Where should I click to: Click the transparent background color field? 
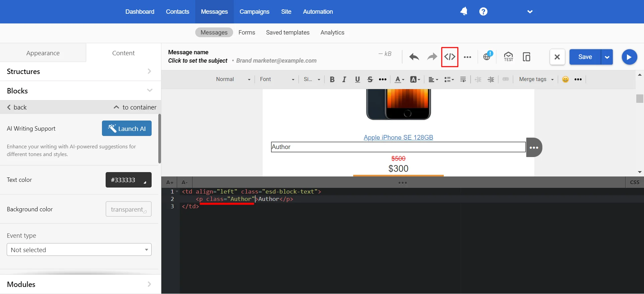[x=128, y=209]
